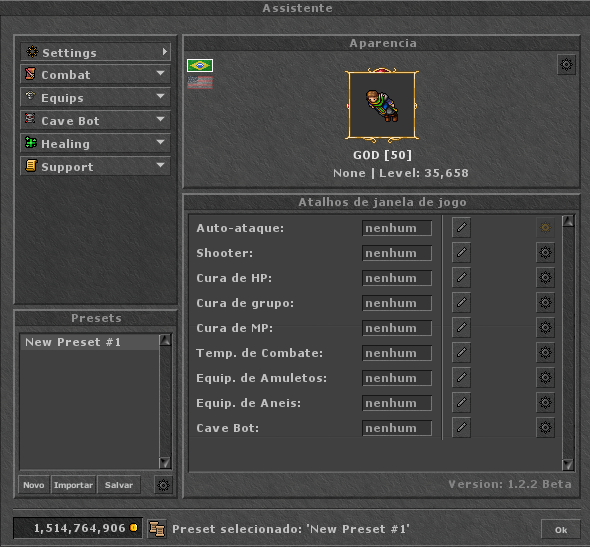Open the Settings menu entry
590x547 pixels.
tap(96, 52)
